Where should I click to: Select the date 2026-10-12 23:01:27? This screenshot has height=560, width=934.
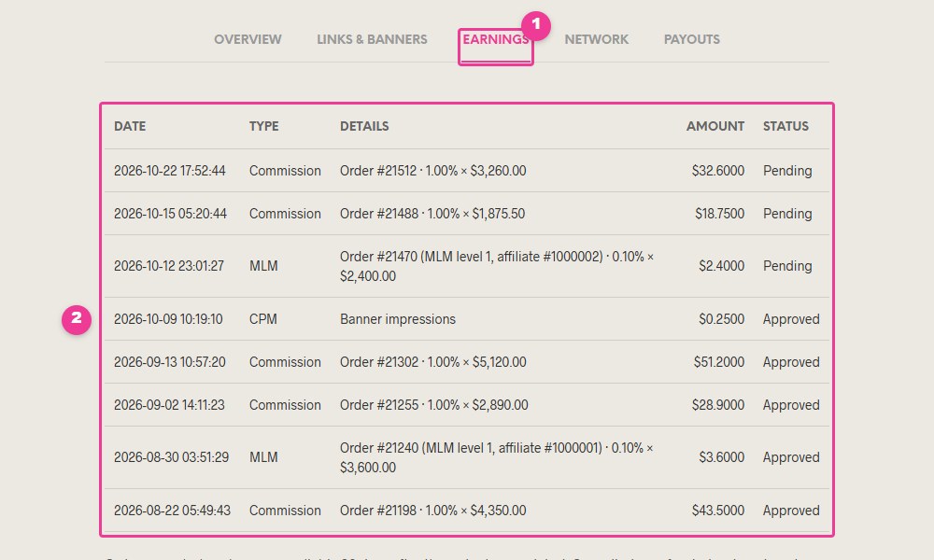(169, 266)
